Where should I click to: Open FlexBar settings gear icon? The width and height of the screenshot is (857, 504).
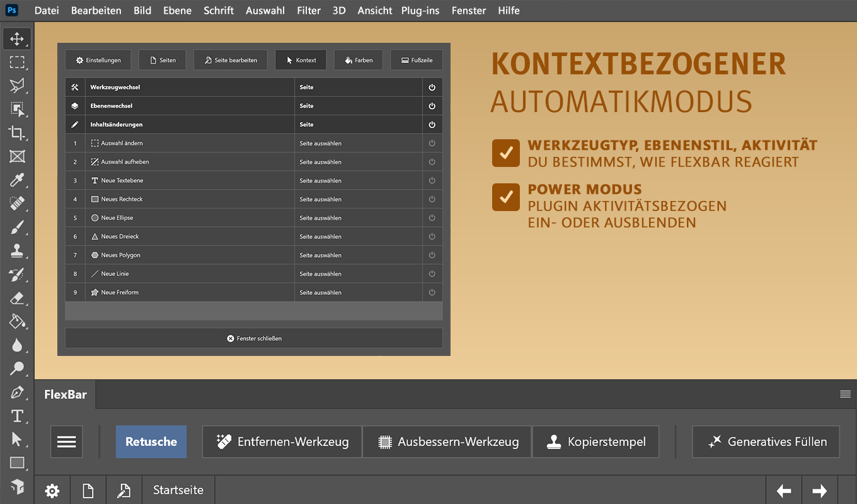[x=52, y=491]
